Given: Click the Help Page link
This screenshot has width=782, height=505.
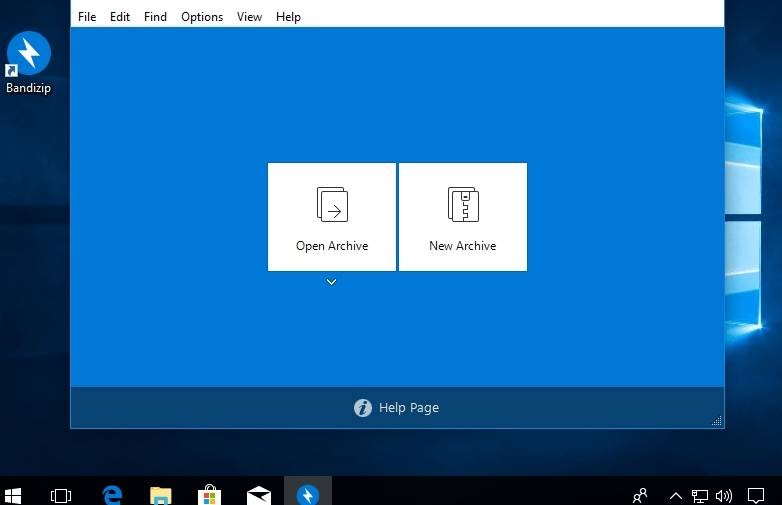Looking at the screenshot, I should [397, 408].
